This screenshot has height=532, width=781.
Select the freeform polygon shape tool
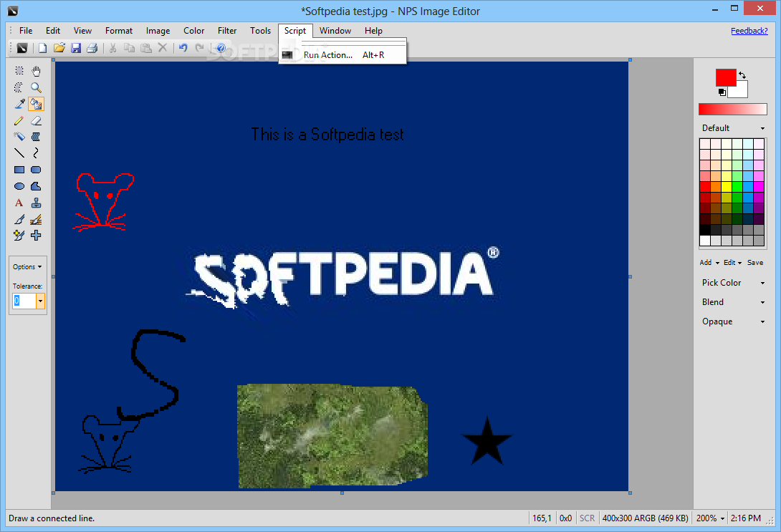36,186
